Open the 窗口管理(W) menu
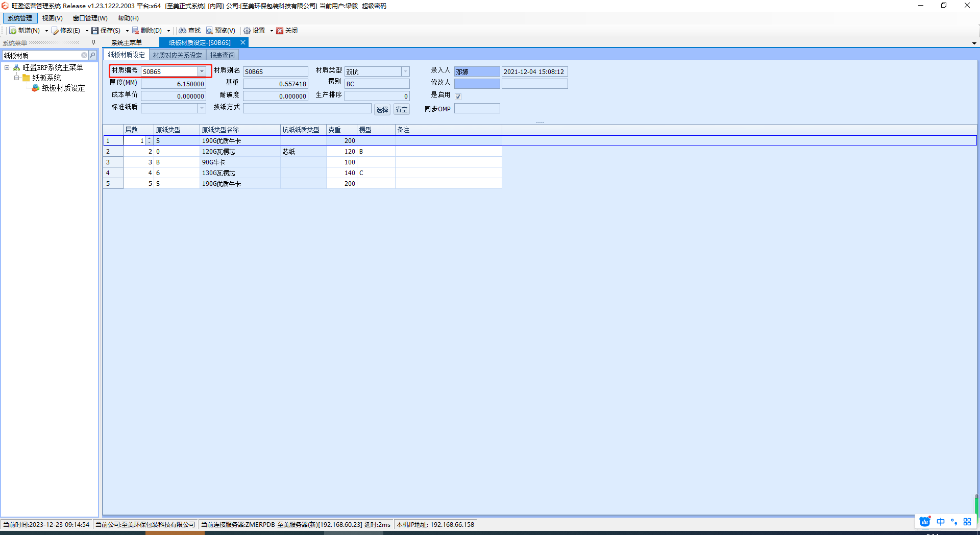 pos(90,18)
